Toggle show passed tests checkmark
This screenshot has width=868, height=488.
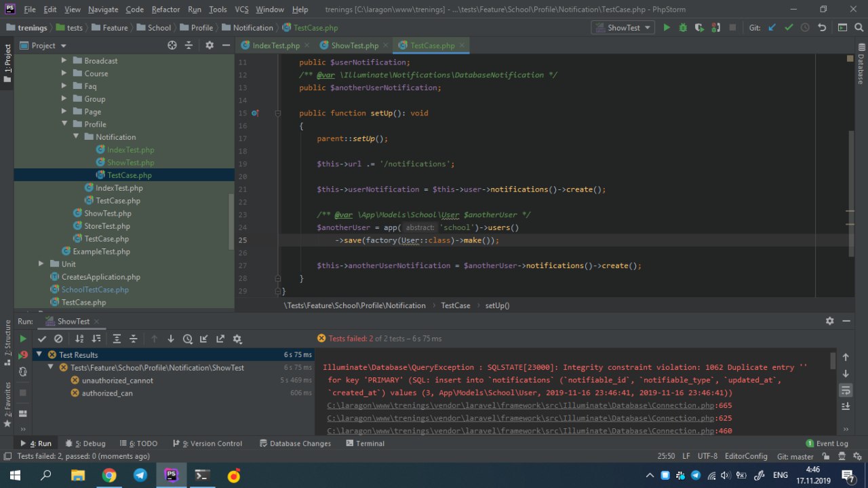pyautogui.click(x=42, y=339)
